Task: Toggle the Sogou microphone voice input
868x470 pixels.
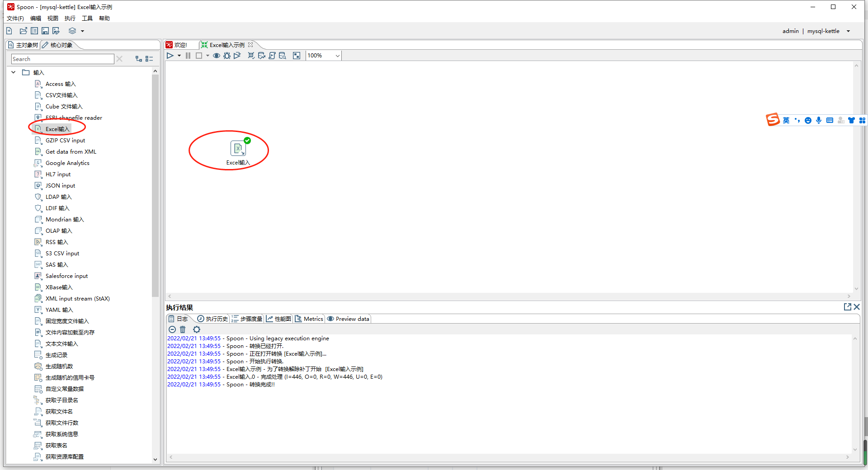Action: point(819,120)
